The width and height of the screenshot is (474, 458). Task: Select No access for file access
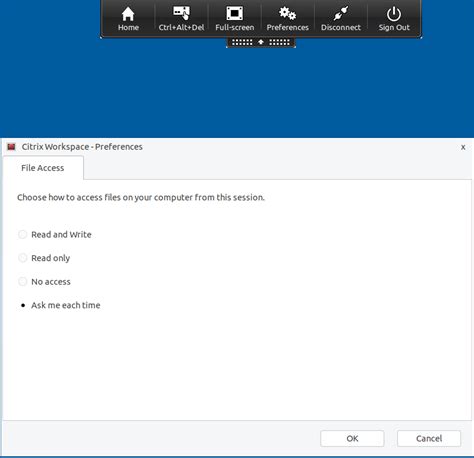pos(23,282)
